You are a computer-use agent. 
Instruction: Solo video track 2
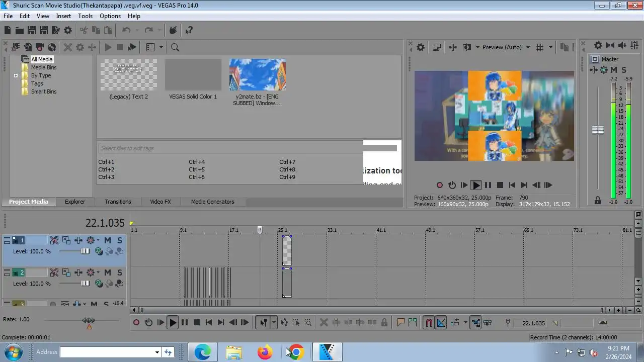pyautogui.click(x=120, y=273)
